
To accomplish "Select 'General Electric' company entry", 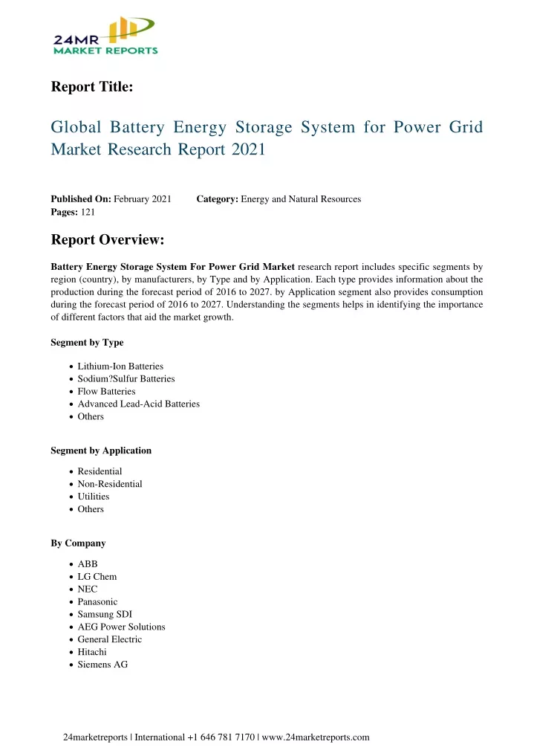I will 110,639.
